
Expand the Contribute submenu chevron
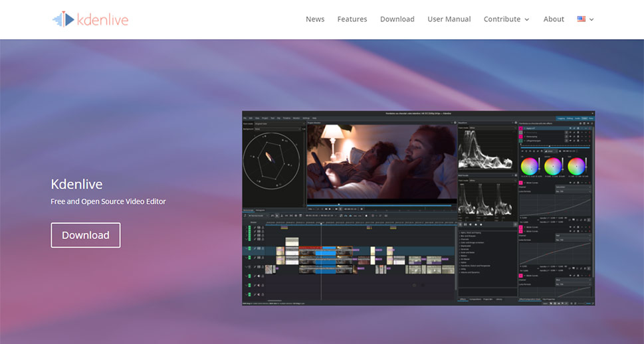[x=527, y=20]
